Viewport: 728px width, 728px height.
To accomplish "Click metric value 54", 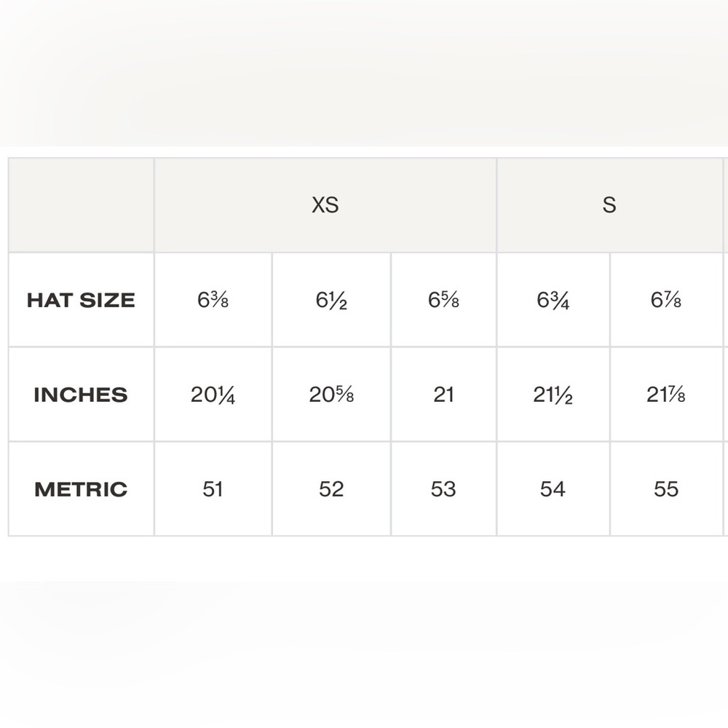I will coord(553,489).
